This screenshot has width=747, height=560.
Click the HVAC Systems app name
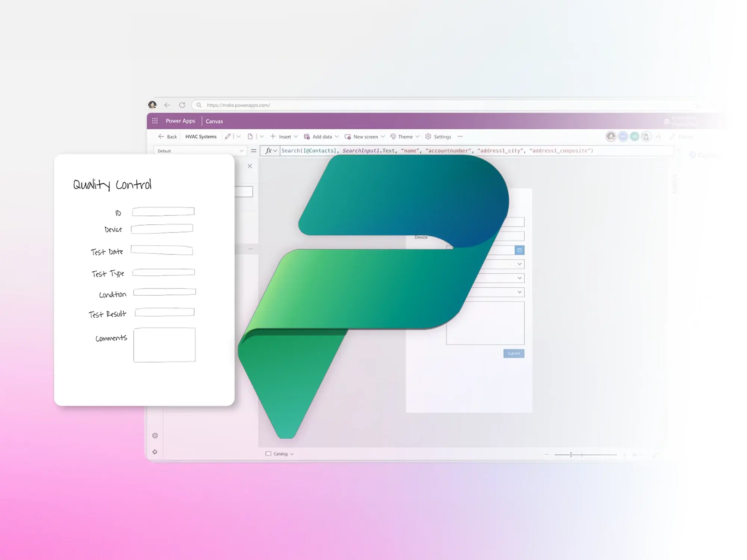click(201, 137)
